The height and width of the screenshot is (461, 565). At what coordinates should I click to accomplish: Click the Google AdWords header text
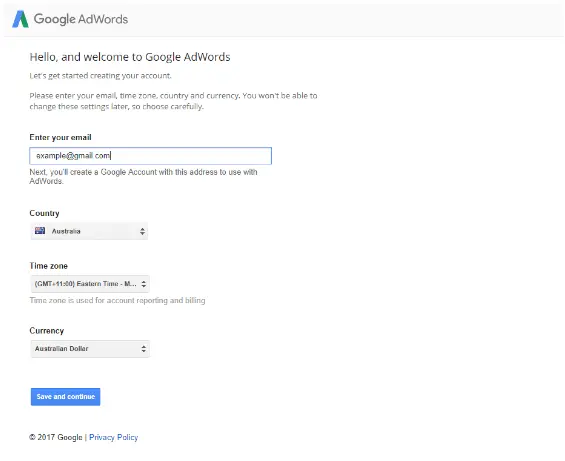(x=81, y=19)
